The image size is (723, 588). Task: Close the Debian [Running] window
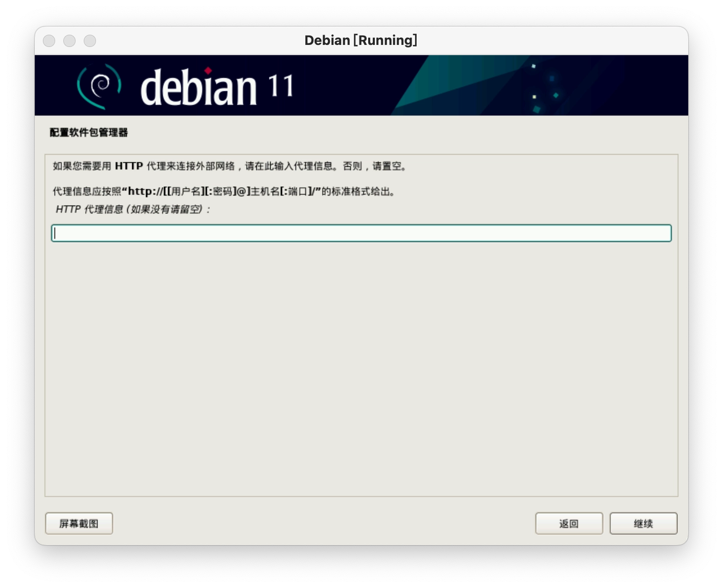pos(49,40)
